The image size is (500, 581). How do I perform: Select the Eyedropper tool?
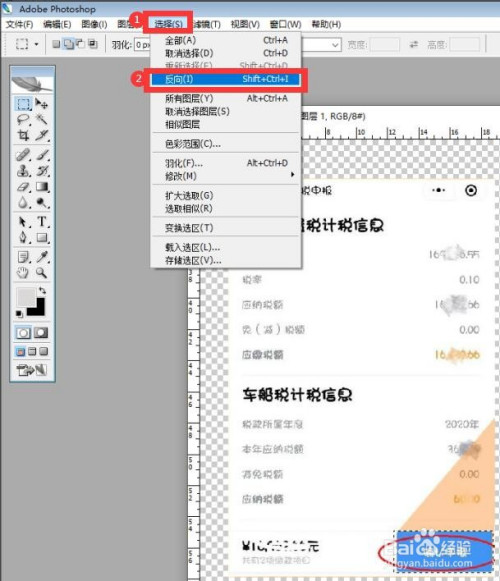click(x=42, y=256)
